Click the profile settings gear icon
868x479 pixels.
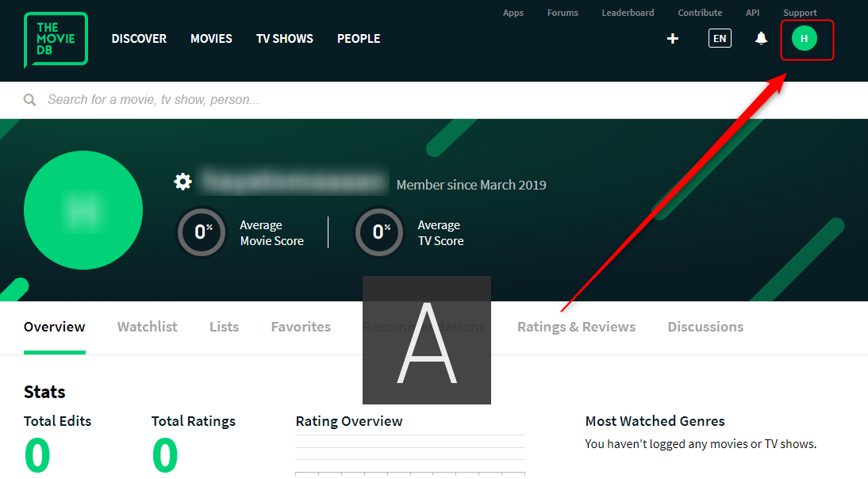182,182
